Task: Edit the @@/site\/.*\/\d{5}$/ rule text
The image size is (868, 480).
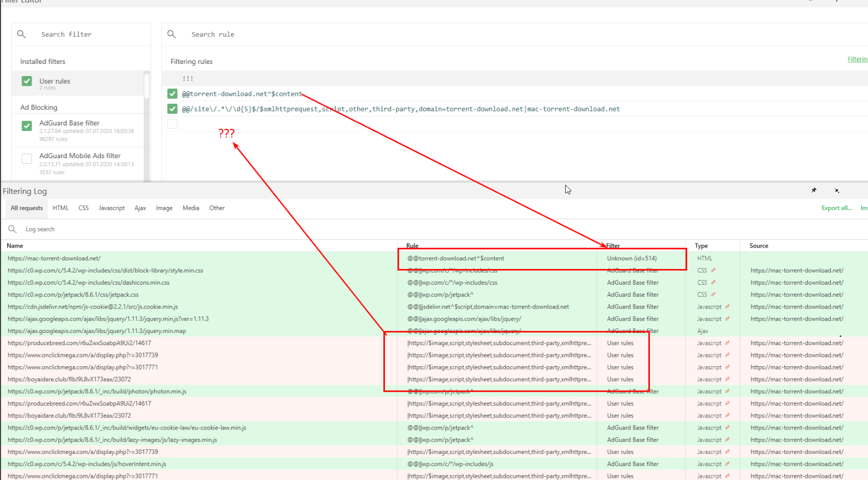Action: (401, 109)
